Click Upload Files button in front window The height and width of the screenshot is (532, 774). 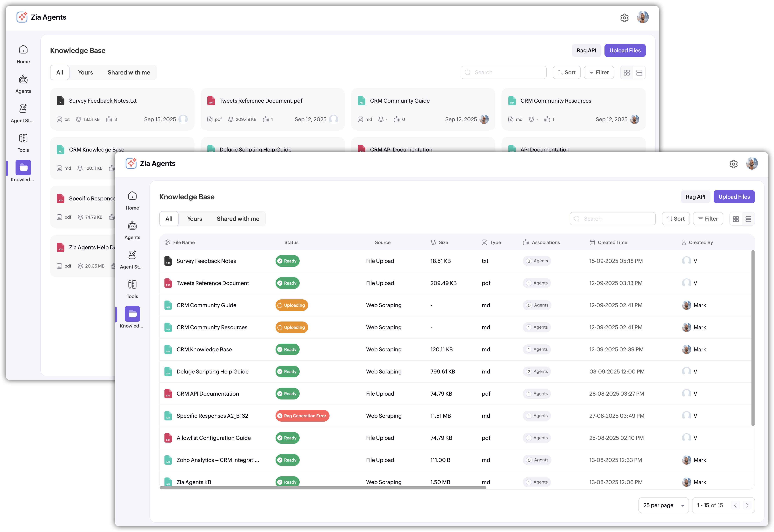coord(734,197)
